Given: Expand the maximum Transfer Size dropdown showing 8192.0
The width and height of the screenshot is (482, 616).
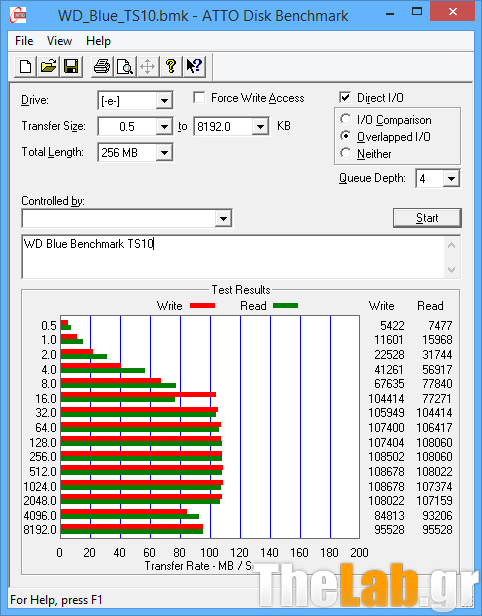Looking at the screenshot, I should click(x=260, y=126).
